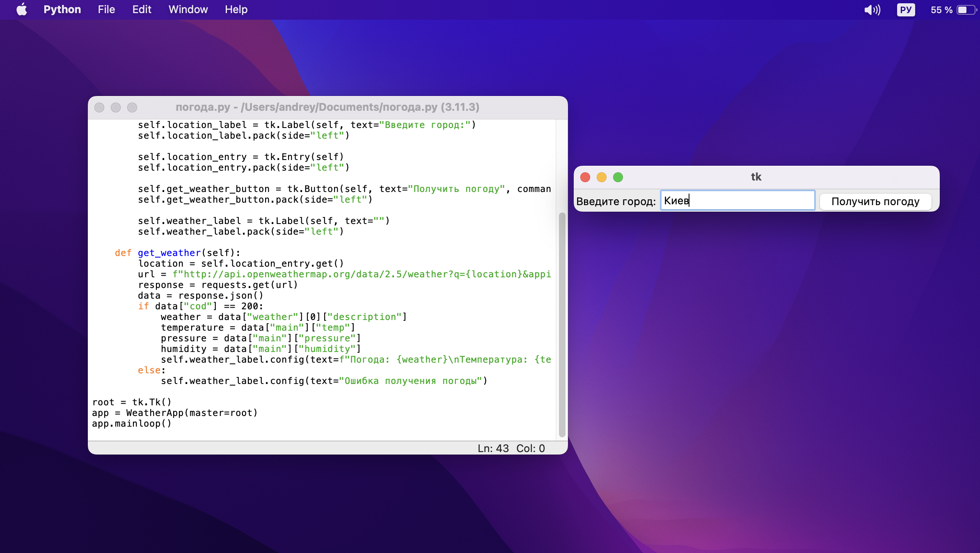Click the pressure = data["main"]["pressure"] line
Screen dimensions: 980x553
pyautogui.click(x=261, y=338)
